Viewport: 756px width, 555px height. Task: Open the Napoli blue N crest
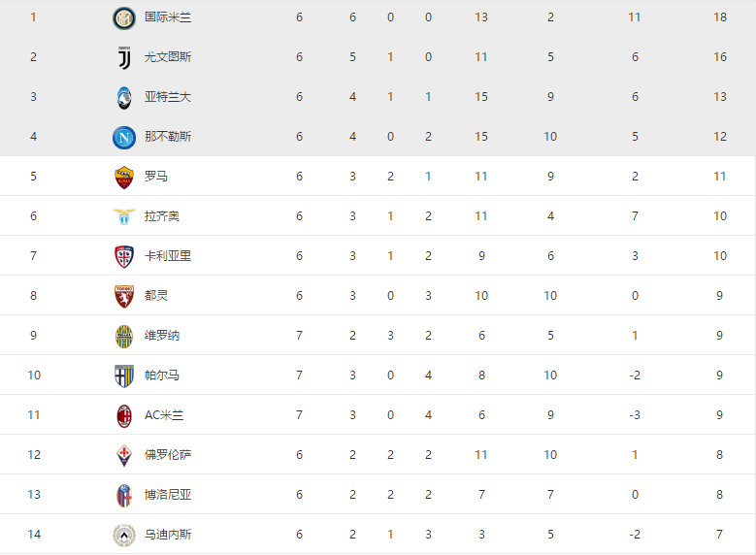(124, 138)
